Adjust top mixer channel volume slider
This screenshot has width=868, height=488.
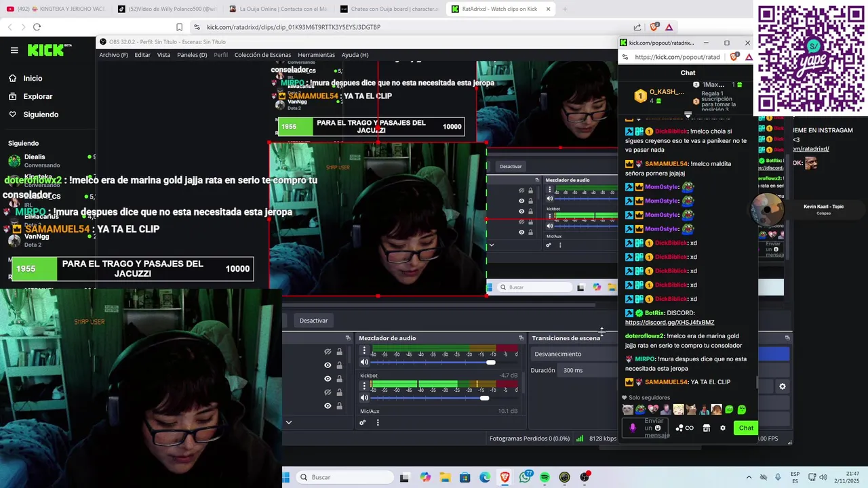coord(491,363)
